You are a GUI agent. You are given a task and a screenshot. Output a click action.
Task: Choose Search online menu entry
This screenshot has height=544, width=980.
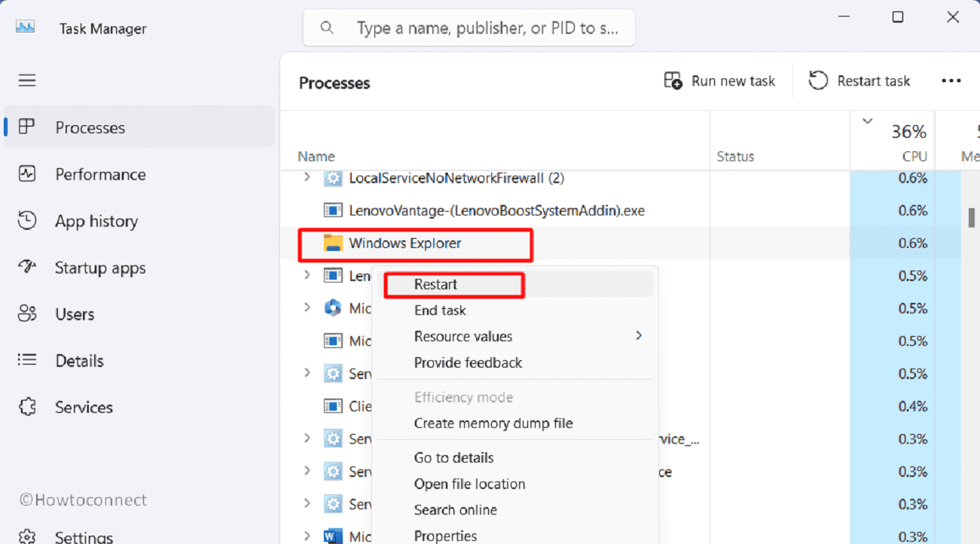click(x=514, y=510)
